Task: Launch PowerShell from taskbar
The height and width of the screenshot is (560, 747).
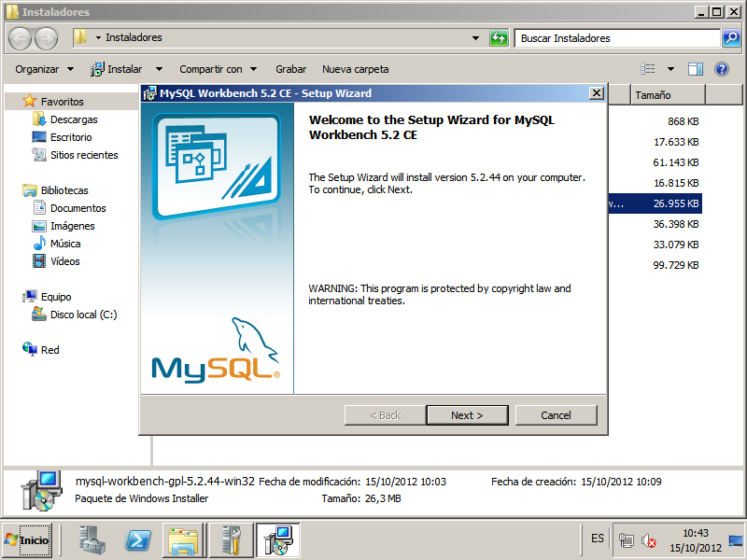Action: 138,540
